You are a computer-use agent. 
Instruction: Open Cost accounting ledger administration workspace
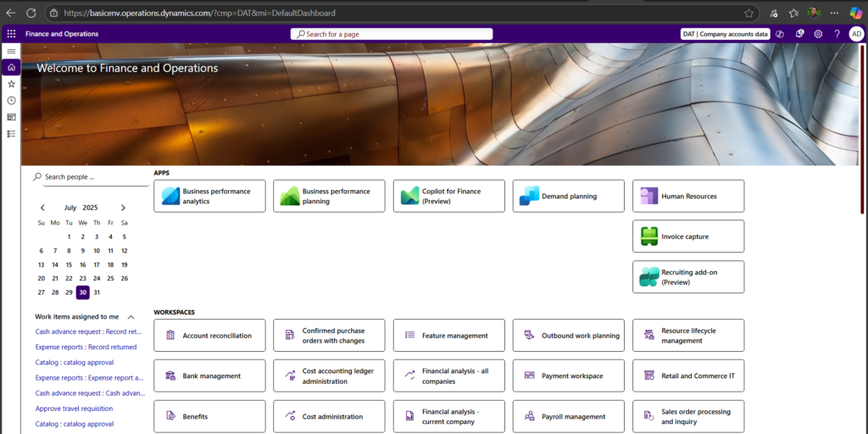(x=329, y=376)
